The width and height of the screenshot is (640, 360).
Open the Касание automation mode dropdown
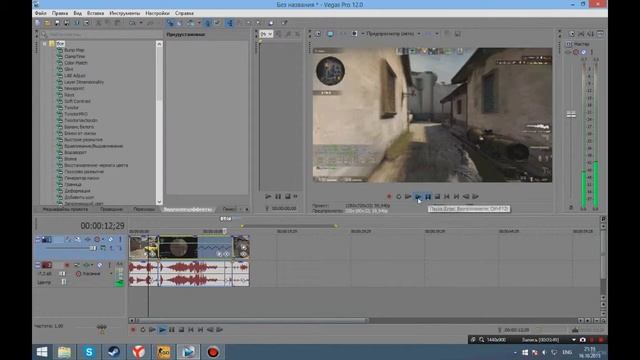pyautogui.click(x=94, y=274)
